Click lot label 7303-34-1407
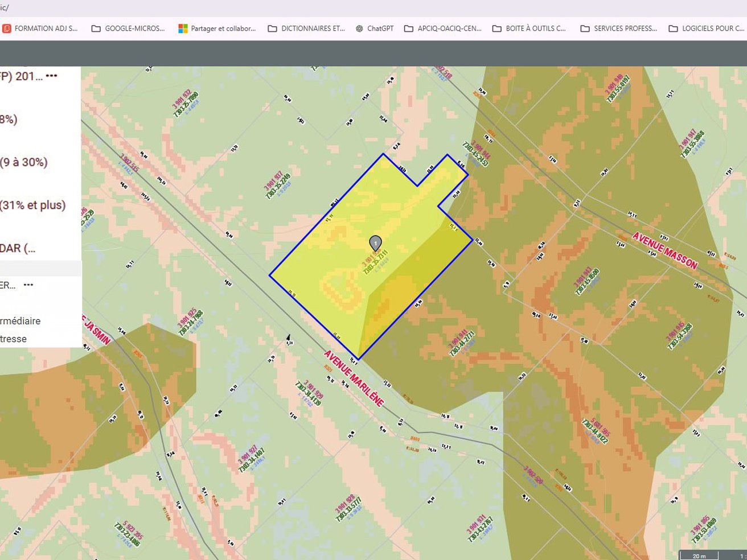 pos(253,460)
